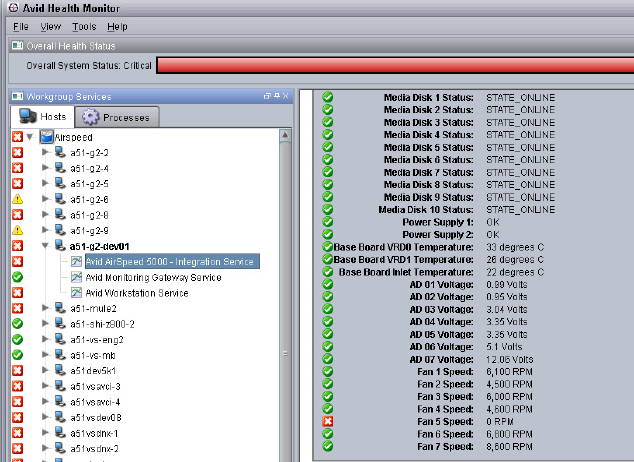Expand the a51-shi-z800-2 host node

click(45, 324)
